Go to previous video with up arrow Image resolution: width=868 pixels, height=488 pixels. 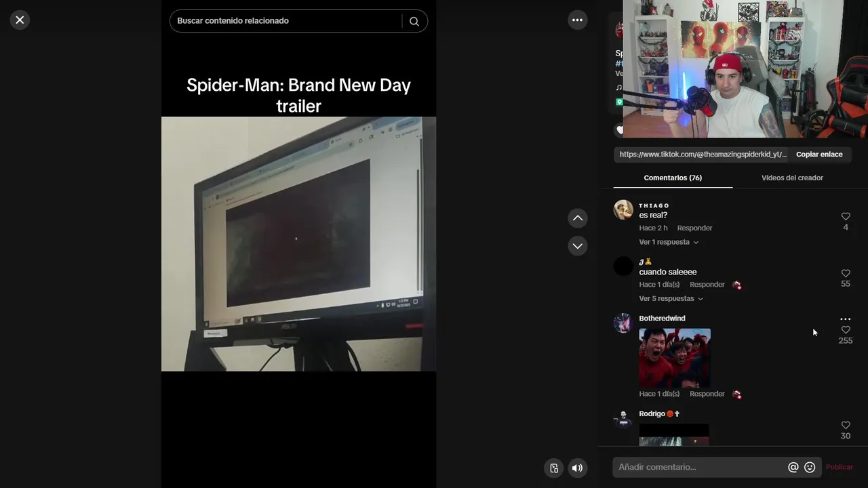(x=578, y=218)
